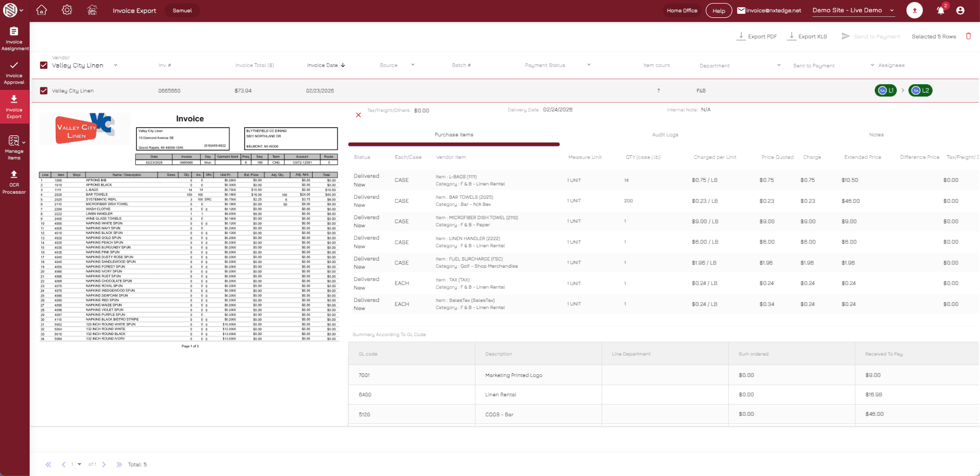Image resolution: width=980 pixels, height=476 pixels.
Task: Click Send to Payment button
Action: [871, 36]
